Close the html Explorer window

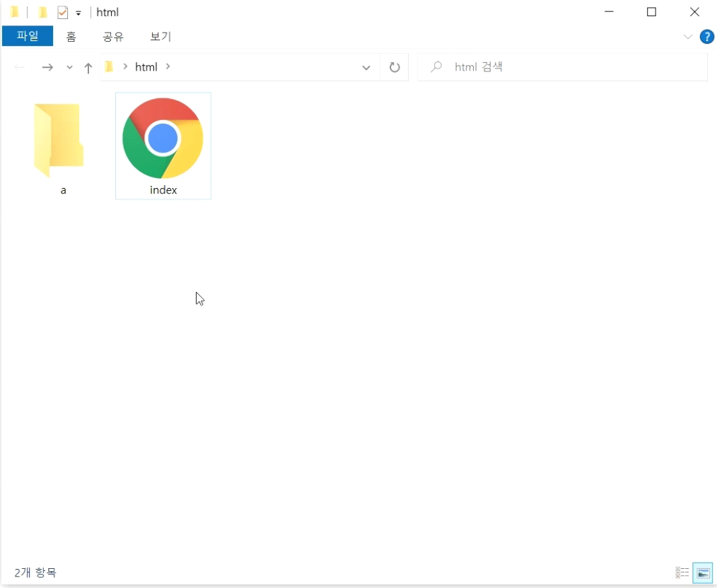tap(694, 12)
